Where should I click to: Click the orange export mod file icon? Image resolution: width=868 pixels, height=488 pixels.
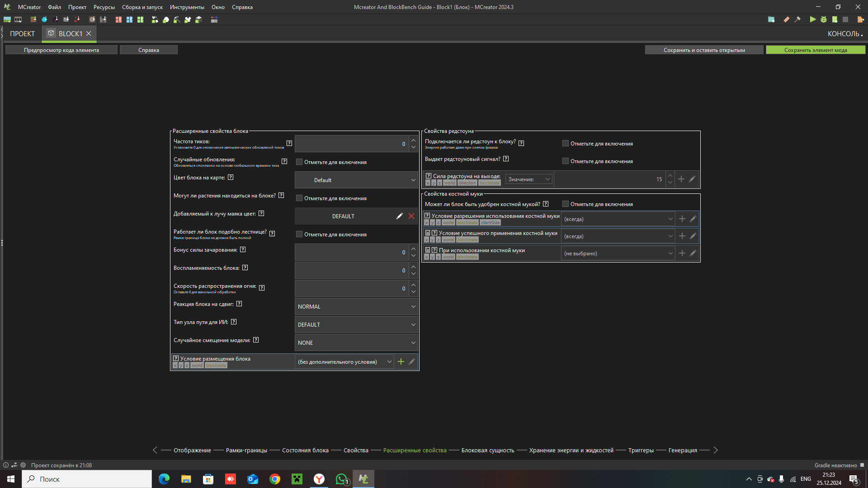pos(860,19)
